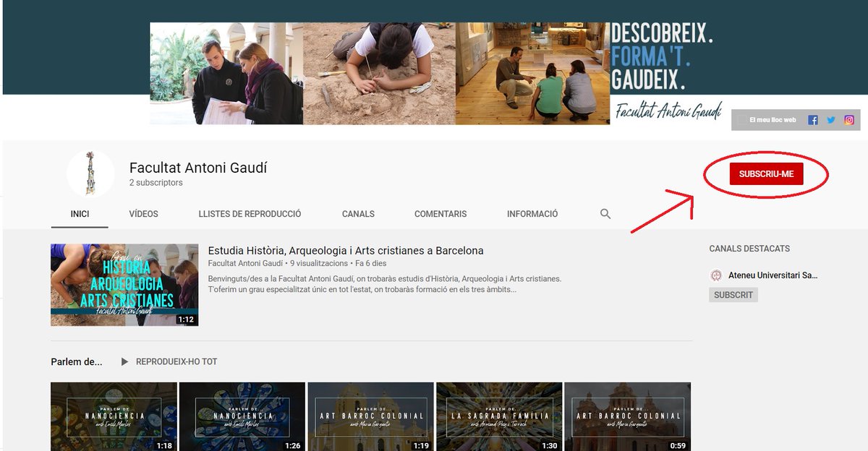The image size is (868, 451).
Task: Click the red SUBSCRIU-ME button
Action: (766, 174)
